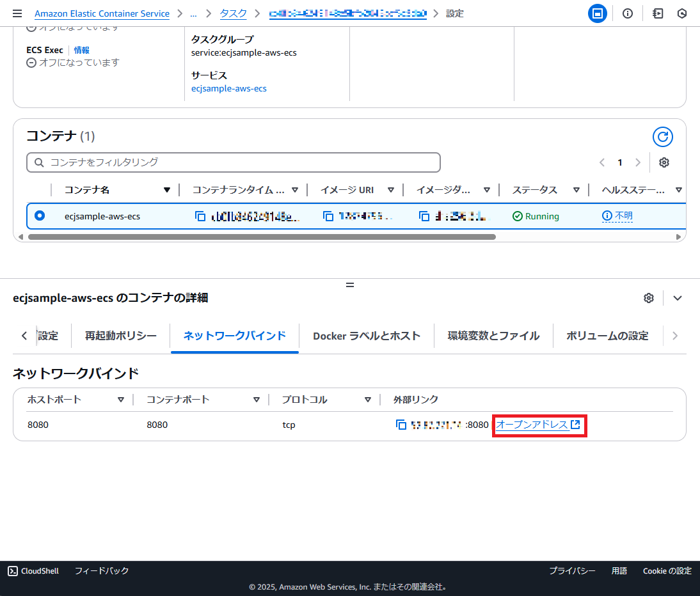
Task: Click the hexagon settings icon in header
Action: tap(681, 13)
